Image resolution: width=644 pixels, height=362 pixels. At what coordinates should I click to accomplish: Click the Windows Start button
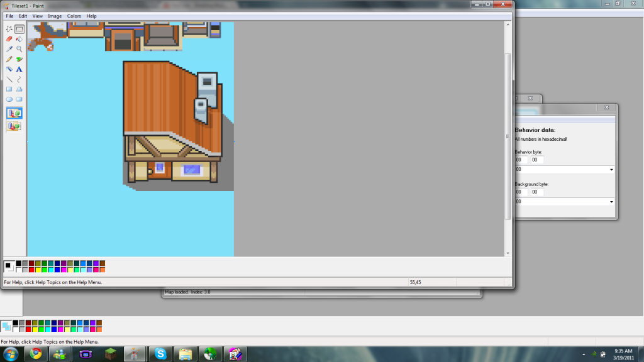[11, 353]
